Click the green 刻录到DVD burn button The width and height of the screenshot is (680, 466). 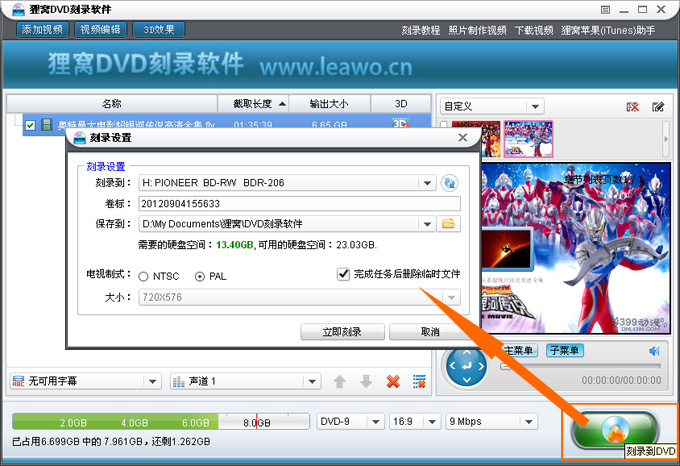tap(615, 430)
